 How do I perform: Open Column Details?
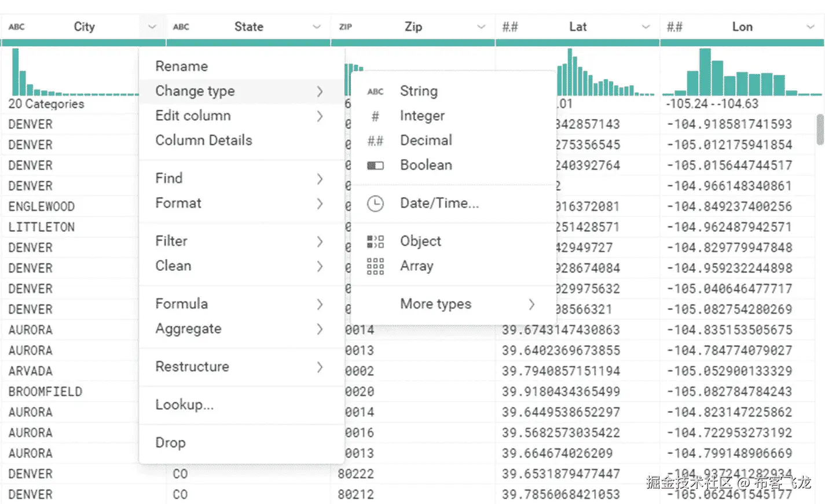(242, 140)
